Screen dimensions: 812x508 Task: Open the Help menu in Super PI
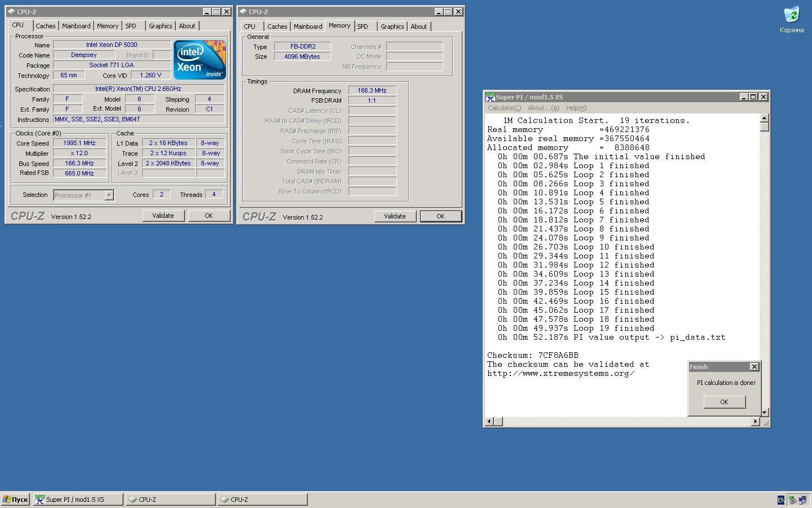pyautogui.click(x=576, y=108)
